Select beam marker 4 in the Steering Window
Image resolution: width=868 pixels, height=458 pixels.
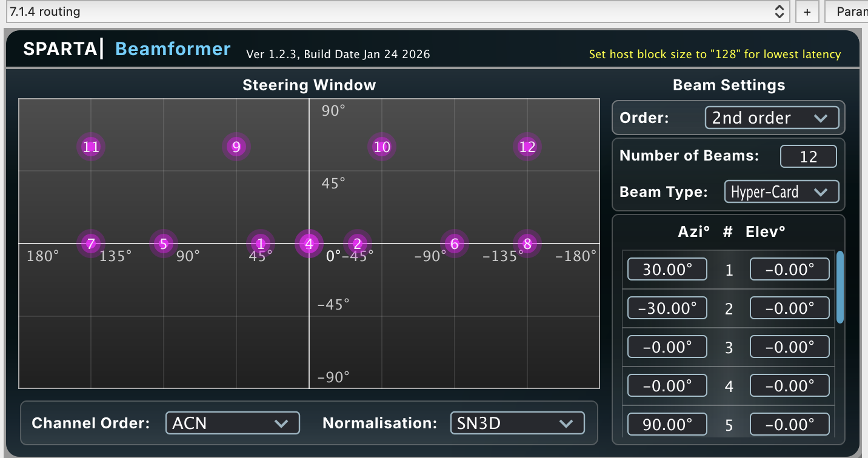click(309, 244)
